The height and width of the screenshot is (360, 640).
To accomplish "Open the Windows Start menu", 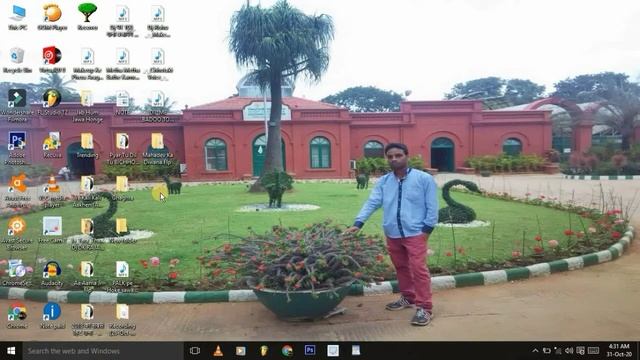I will pyautogui.click(x=11, y=351).
